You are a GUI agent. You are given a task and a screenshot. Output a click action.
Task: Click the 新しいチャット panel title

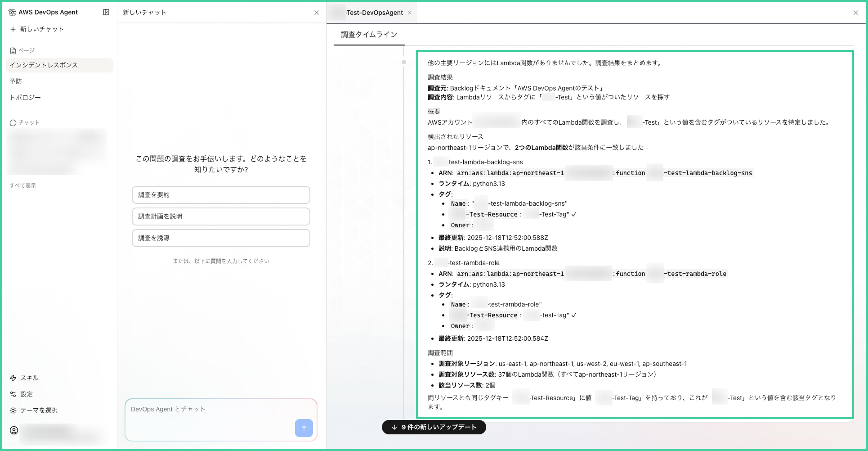point(144,13)
